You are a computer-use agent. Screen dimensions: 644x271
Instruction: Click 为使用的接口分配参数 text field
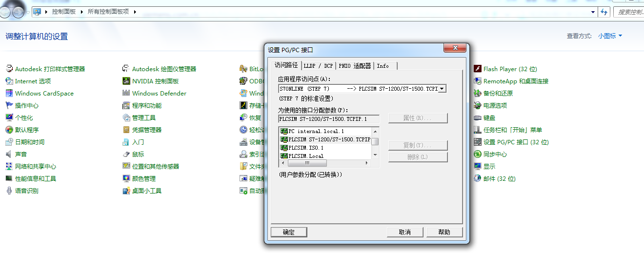[328, 119]
